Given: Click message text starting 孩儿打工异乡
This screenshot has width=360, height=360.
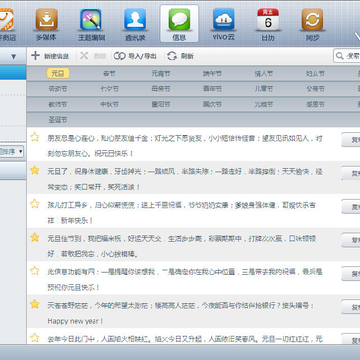Looking at the screenshot, I should (x=182, y=213).
